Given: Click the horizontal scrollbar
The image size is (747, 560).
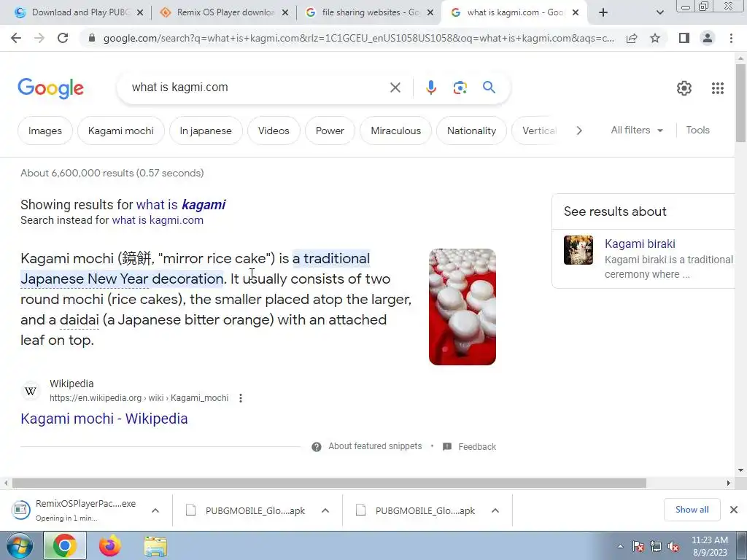Looking at the screenshot, I should (329, 483).
